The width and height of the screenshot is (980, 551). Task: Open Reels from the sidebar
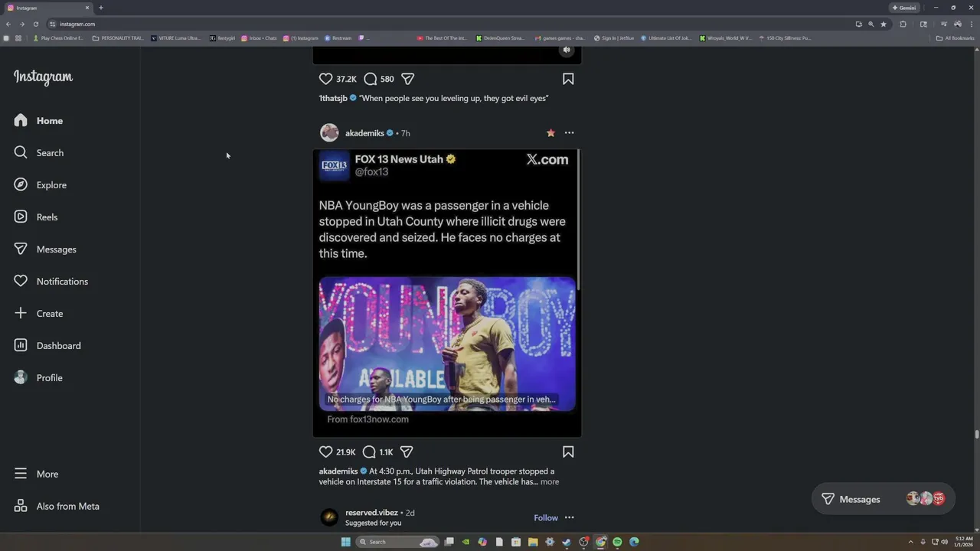coord(35,217)
